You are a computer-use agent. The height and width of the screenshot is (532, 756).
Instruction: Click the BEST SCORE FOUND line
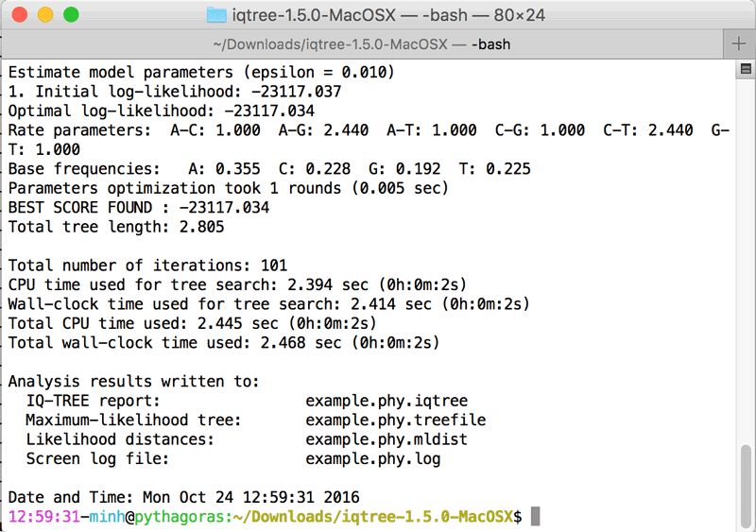click(x=139, y=208)
